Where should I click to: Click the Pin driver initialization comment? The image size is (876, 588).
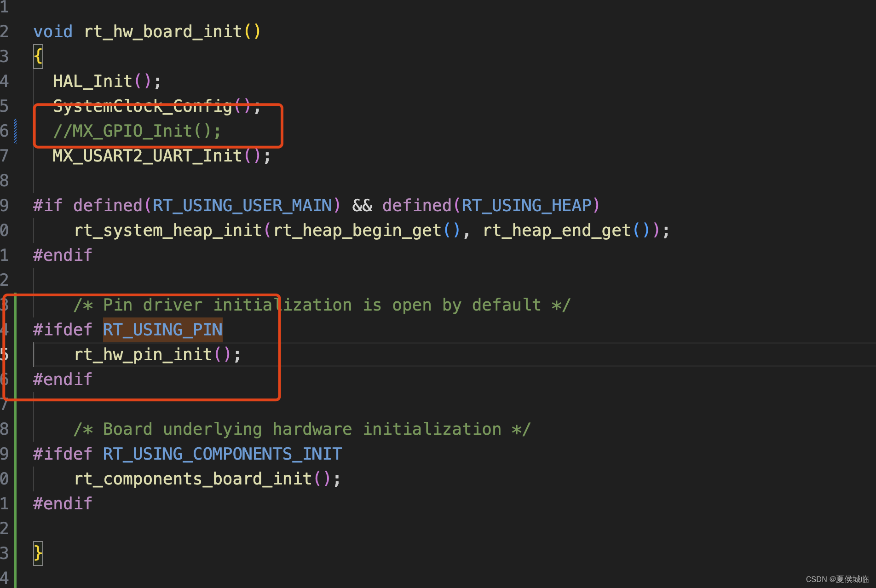322,305
